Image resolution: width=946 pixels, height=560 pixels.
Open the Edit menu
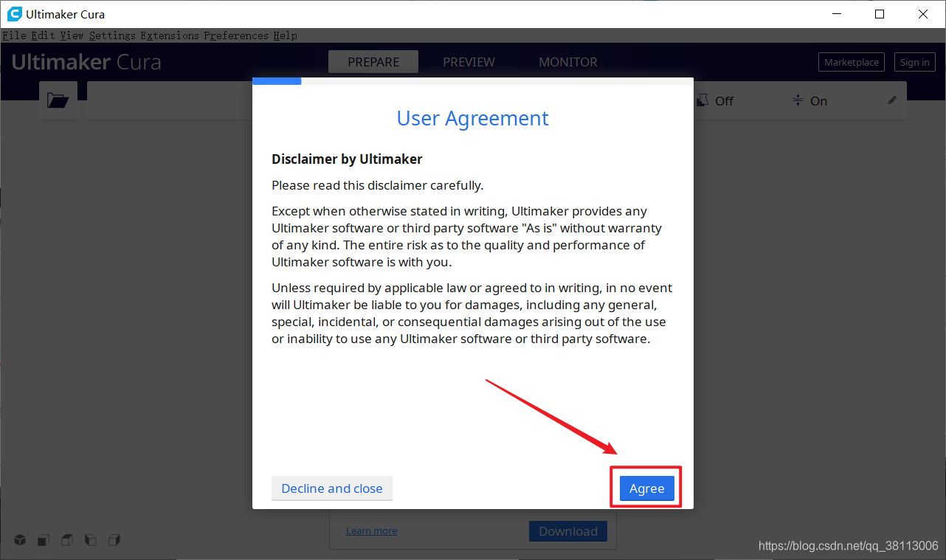pos(43,35)
